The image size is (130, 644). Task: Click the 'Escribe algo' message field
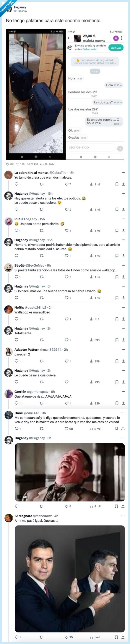point(91,147)
